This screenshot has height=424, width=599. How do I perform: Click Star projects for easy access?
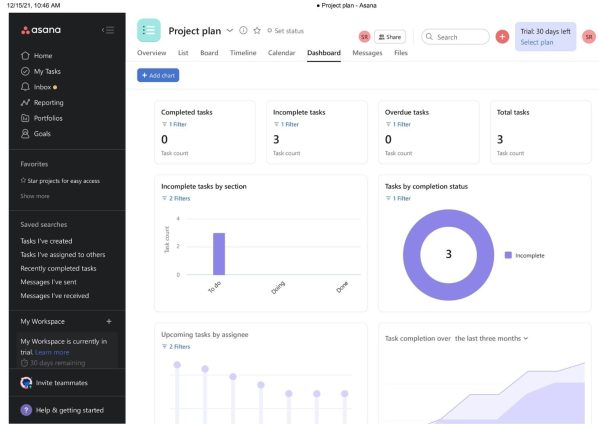(x=60, y=181)
